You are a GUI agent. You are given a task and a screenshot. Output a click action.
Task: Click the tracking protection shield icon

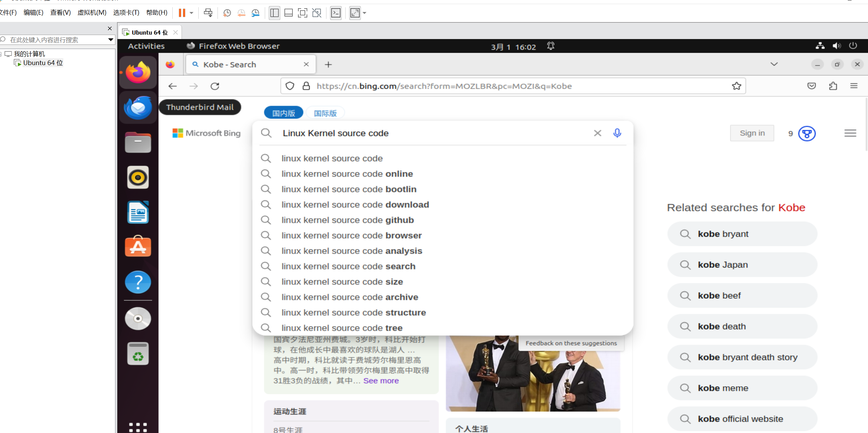point(290,86)
